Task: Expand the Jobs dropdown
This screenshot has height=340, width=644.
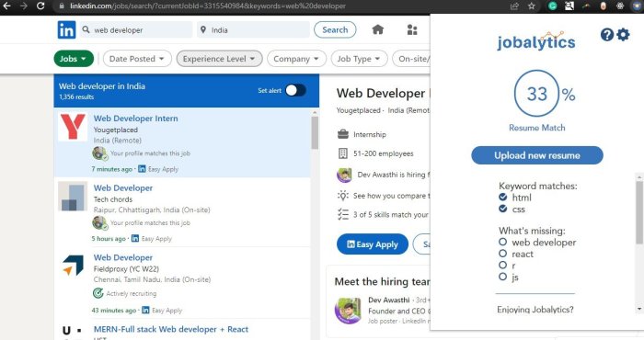Action: [74, 59]
